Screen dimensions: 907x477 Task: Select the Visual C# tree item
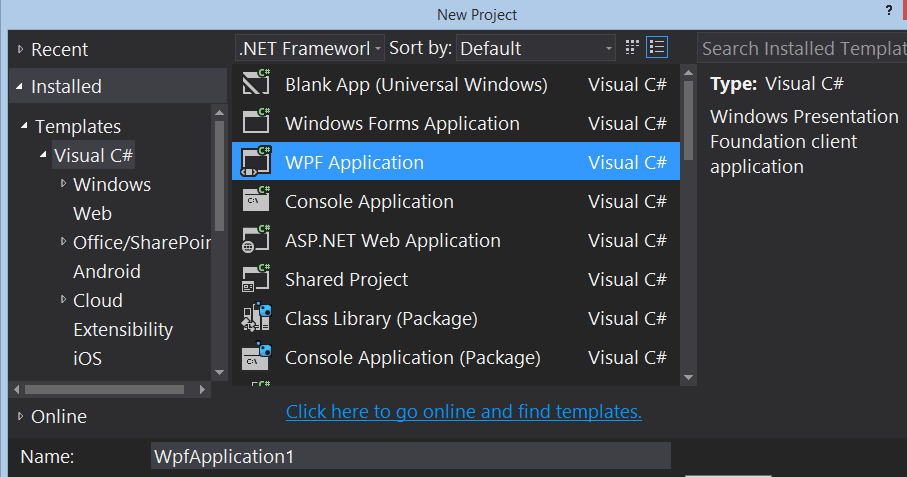tap(93, 155)
